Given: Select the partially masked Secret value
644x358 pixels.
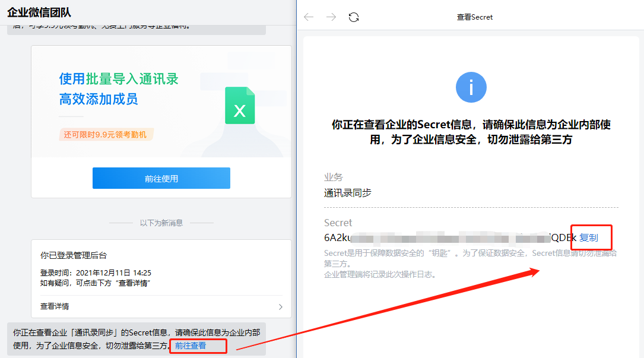Looking at the screenshot, I should pyautogui.click(x=450, y=237).
